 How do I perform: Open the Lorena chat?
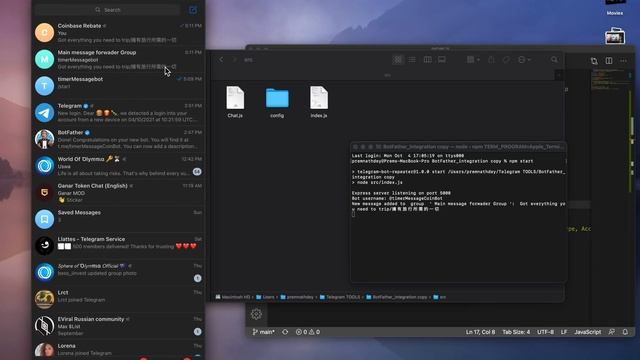tap(118, 349)
